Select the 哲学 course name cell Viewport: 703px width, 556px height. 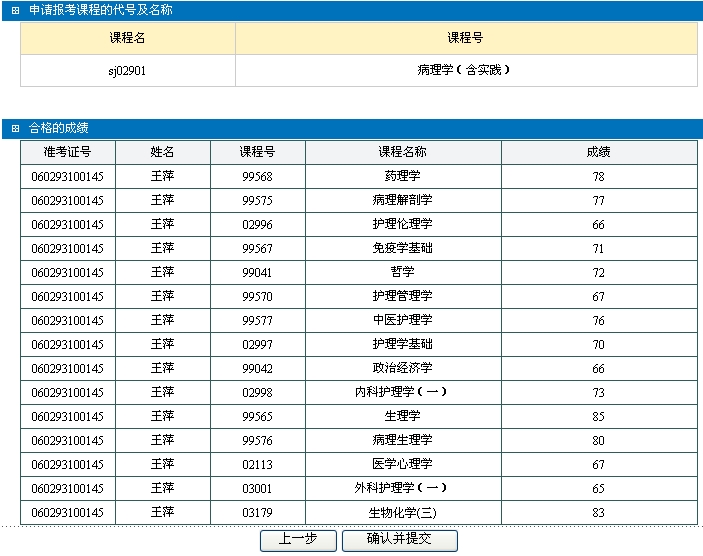click(402, 273)
